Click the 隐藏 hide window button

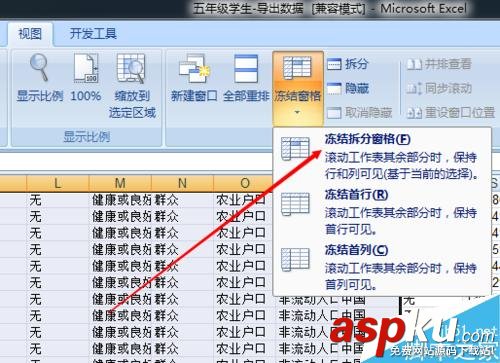[348, 89]
